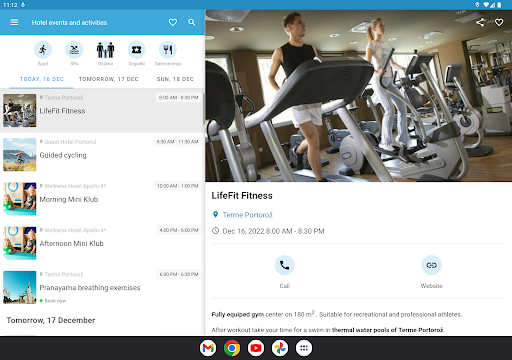Image resolution: width=512 pixels, height=360 pixels.
Task: Open search in the events header
Action: [x=192, y=22]
